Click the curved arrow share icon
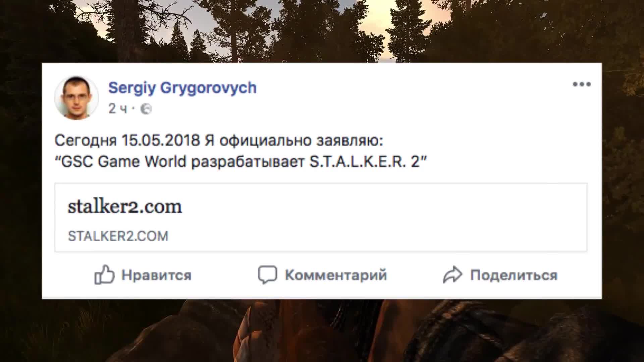The width and height of the screenshot is (644, 362). (452, 275)
